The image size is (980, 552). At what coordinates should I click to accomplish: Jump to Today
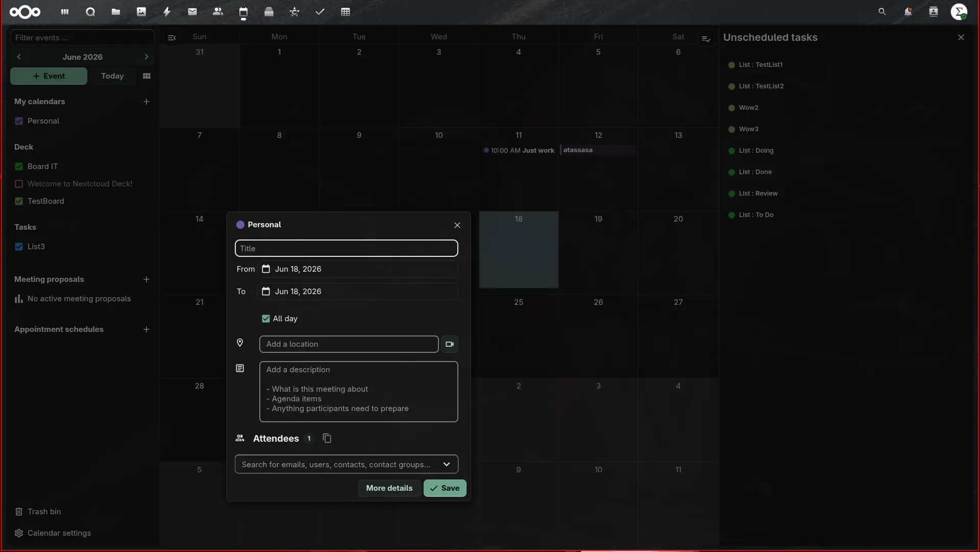[112, 76]
